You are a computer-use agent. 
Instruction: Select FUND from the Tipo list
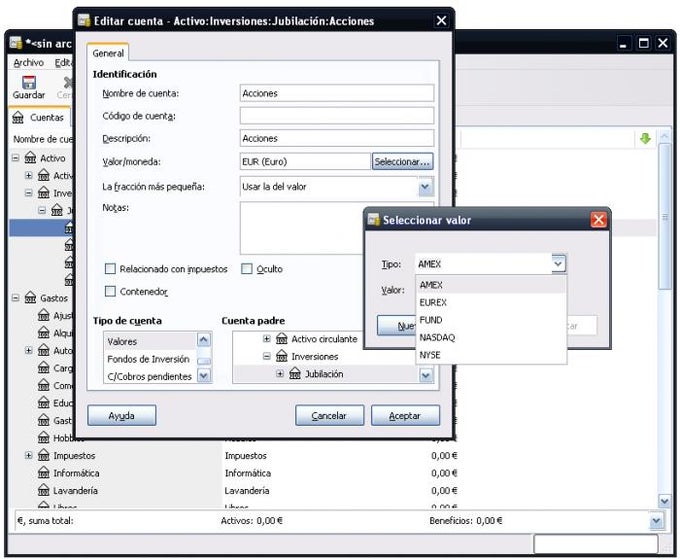pyautogui.click(x=491, y=320)
